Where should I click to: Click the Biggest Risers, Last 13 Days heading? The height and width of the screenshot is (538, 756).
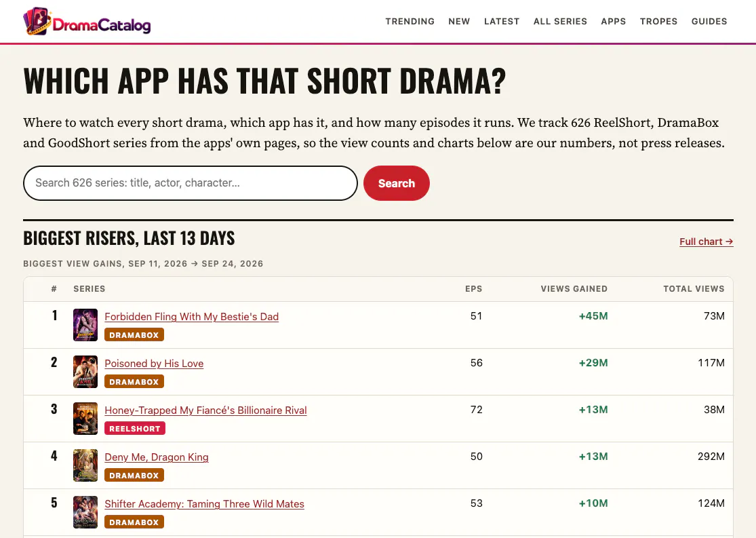coord(129,238)
